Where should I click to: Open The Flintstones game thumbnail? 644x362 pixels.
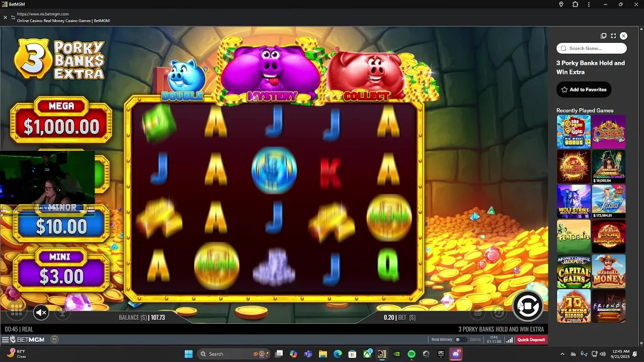[574, 236]
